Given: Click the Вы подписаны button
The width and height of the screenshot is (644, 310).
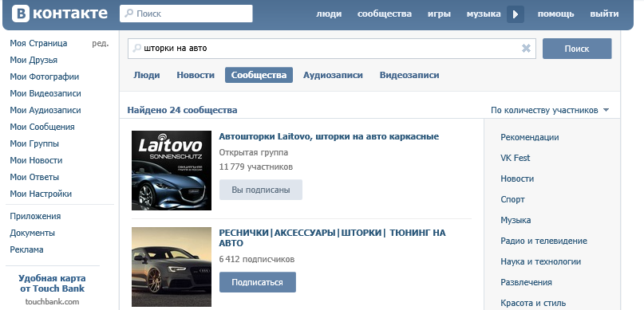Looking at the screenshot, I should (x=261, y=190).
